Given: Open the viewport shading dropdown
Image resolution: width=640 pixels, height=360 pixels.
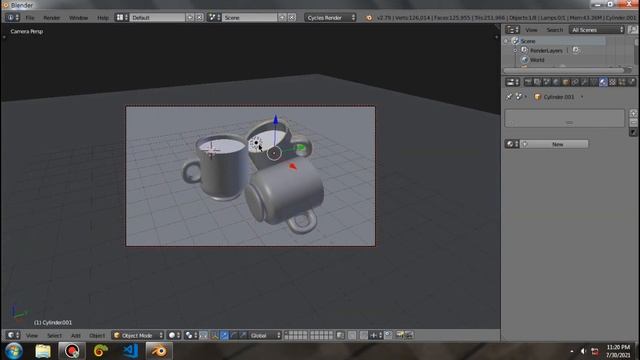Looking at the screenshot, I should pyautogui.click(x=174, y=336).
